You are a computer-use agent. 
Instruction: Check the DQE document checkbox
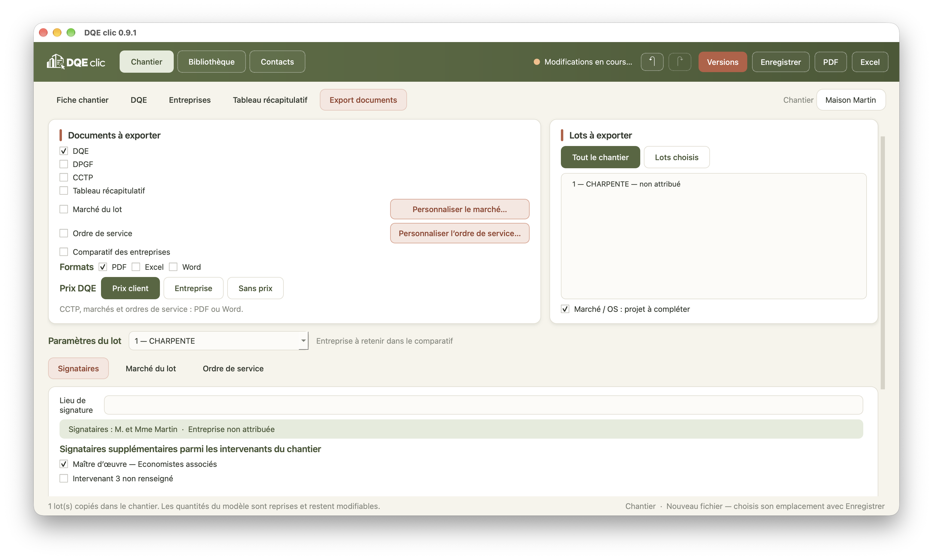click(x=63, y=151)
